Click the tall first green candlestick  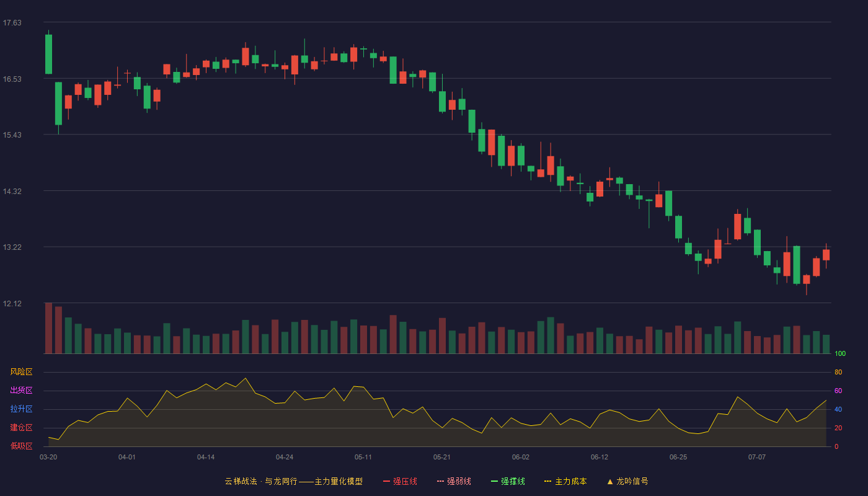click(x=48, y=54)
